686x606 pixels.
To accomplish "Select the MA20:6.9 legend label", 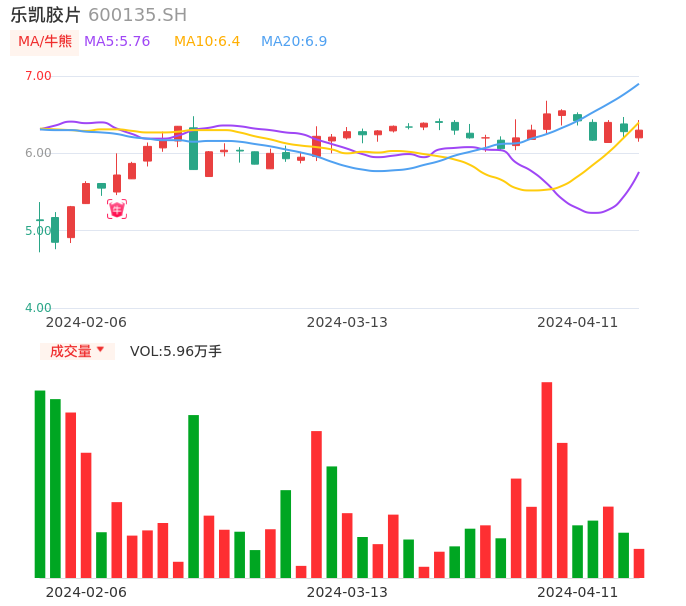I will click(294, 42).
